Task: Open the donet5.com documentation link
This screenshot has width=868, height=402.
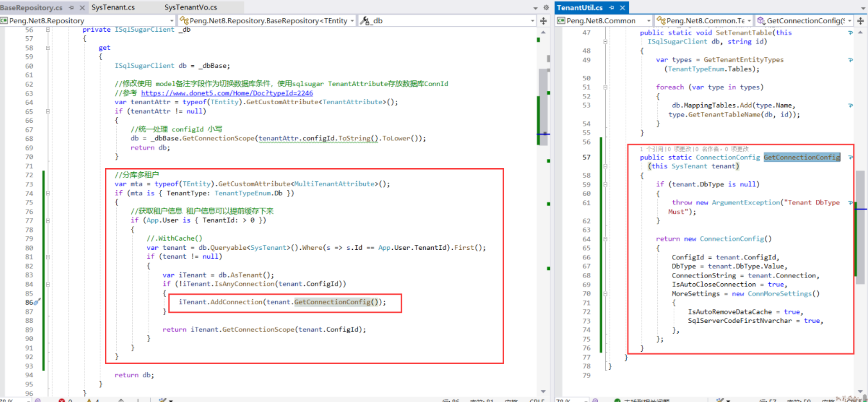Action: pyautogui.click(x=227, y=93)
